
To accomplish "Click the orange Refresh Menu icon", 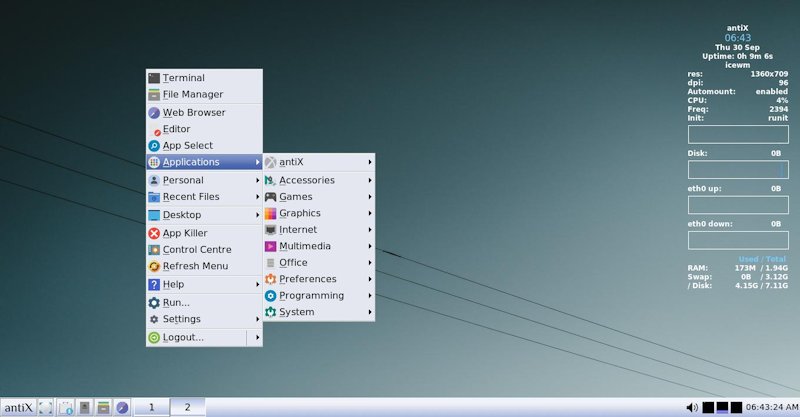I will (x=154, y=266).
